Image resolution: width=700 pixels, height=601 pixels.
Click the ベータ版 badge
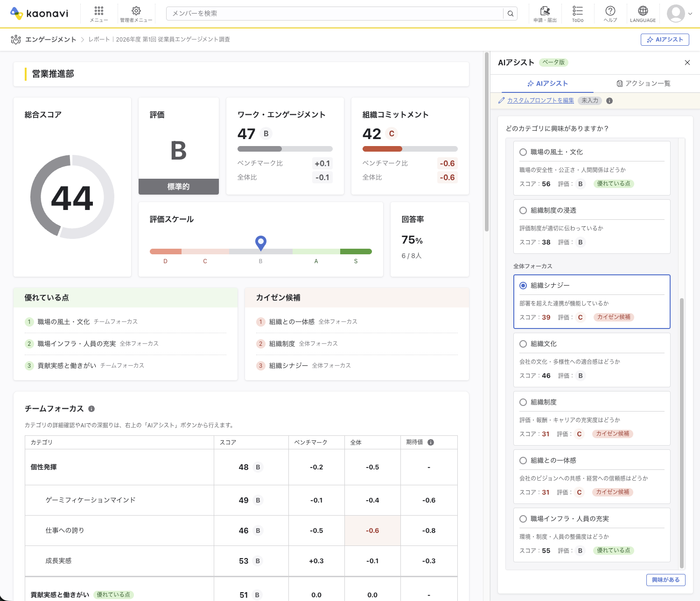pos(553,63)
